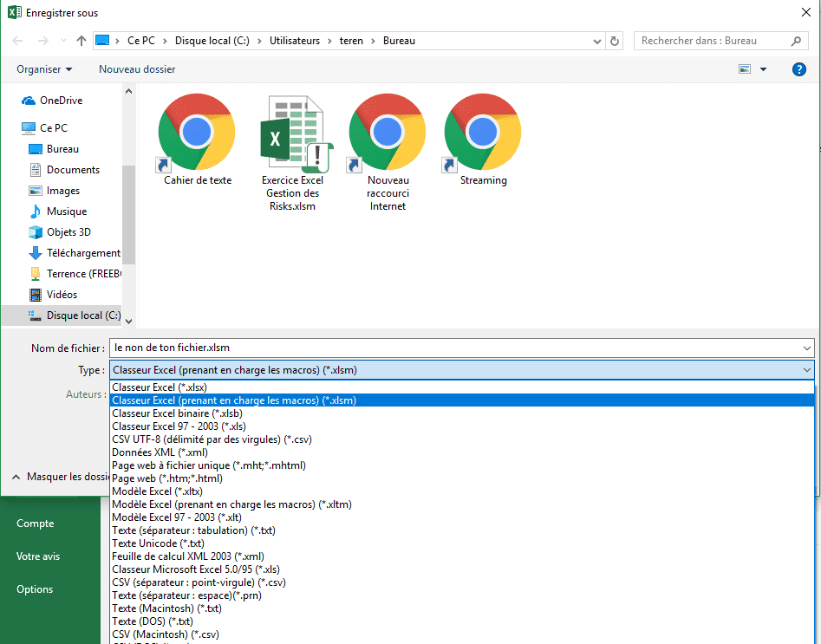Open OneDrive in the navigation pane

(x=61, y=101)
